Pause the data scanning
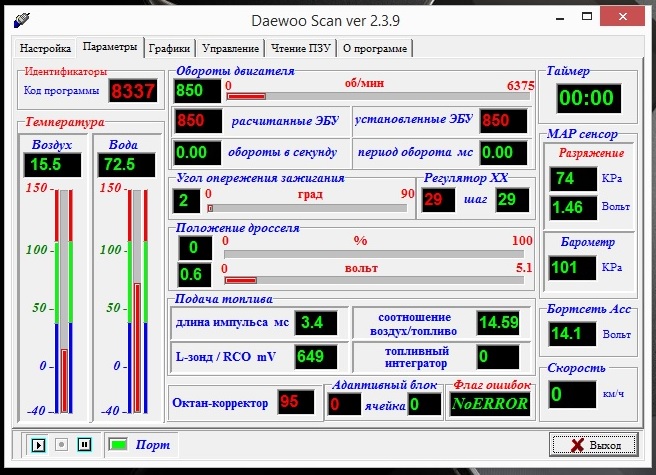 84,444
